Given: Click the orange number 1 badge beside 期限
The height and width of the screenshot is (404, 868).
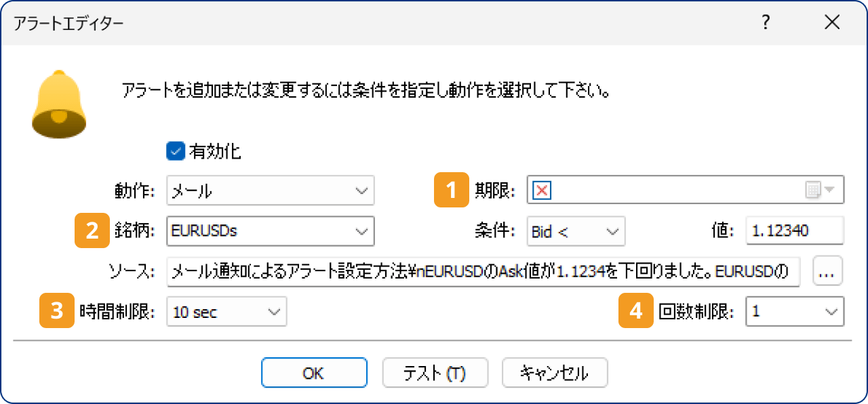Looking at the screenshot, I should point(450,190).
